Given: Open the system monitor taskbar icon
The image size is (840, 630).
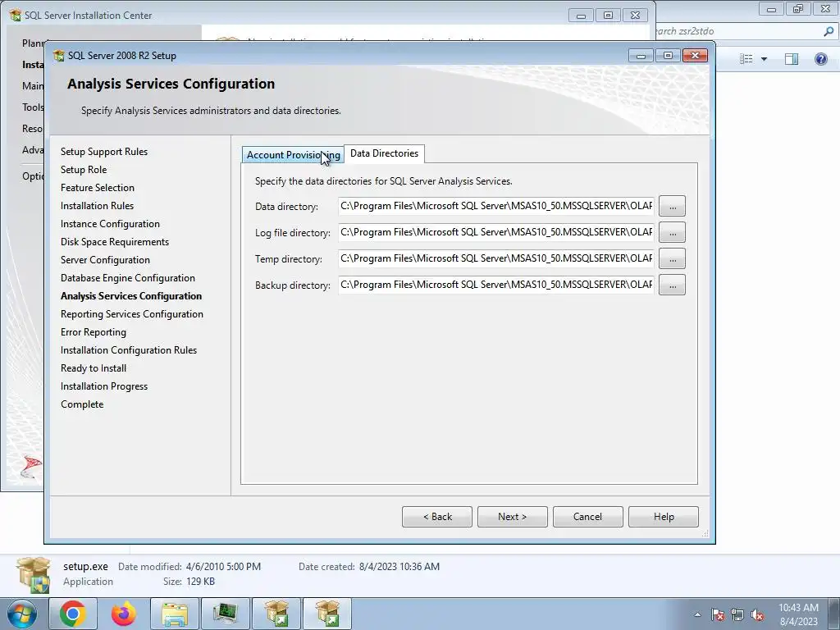Looking at the screenshot, I should (226, 614).
